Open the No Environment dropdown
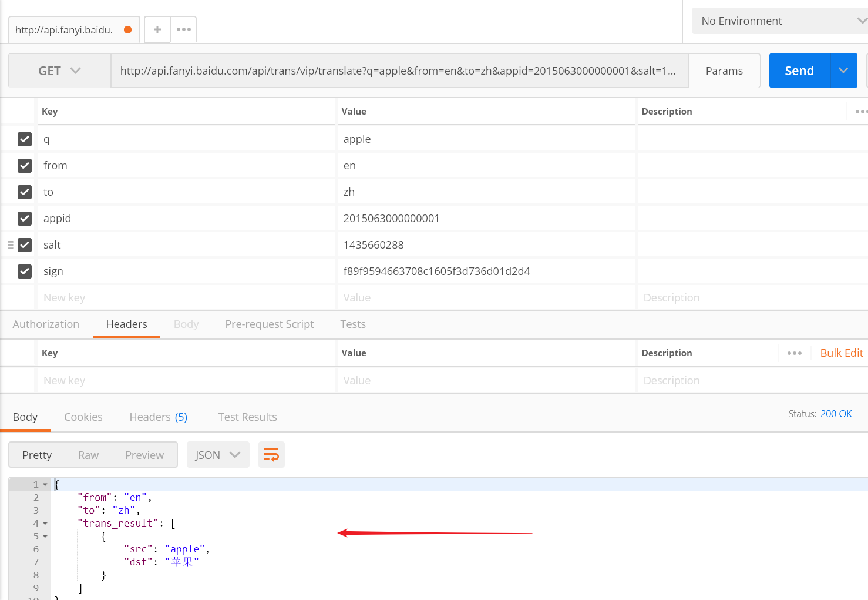Viewport: 868px width, 600px height. pyautogui.click(x=780, y=21)
